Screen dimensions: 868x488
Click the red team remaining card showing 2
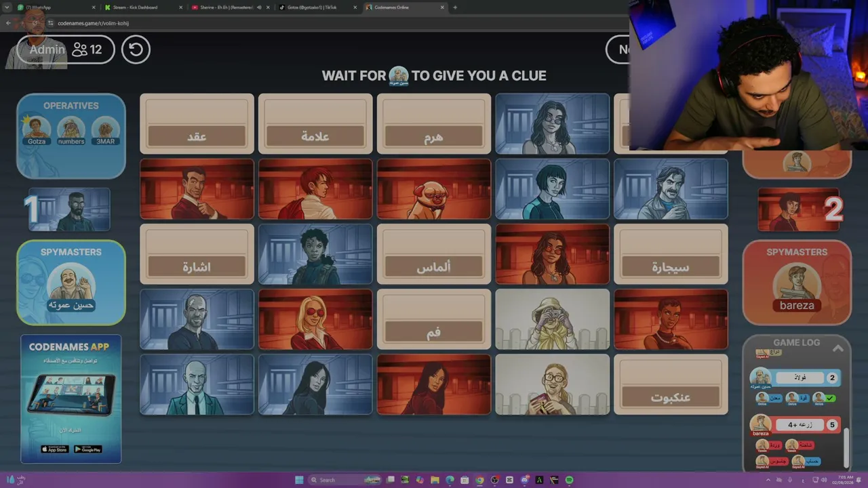coord(801,210)
